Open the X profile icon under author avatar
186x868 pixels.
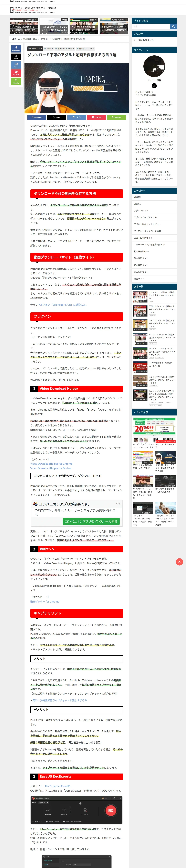154,86
